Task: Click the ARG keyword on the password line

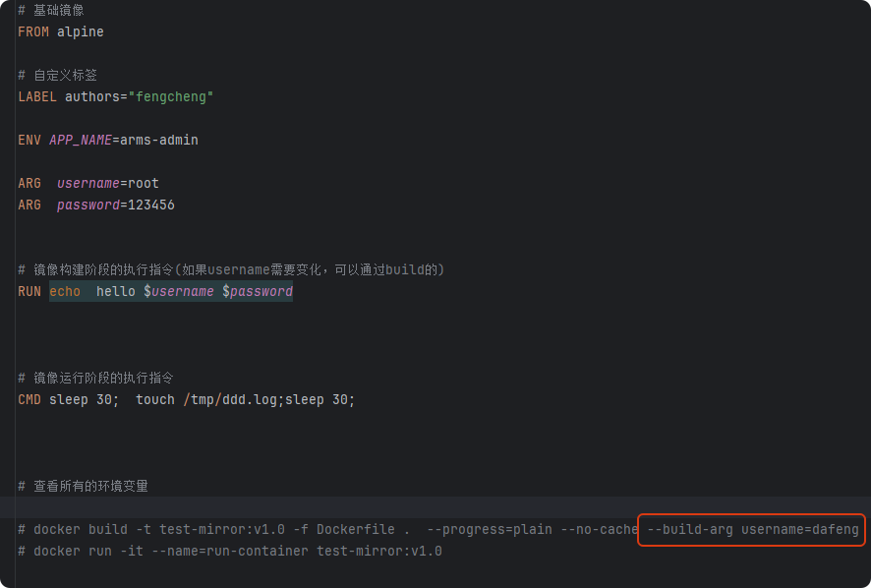Action: coord(29,206)
